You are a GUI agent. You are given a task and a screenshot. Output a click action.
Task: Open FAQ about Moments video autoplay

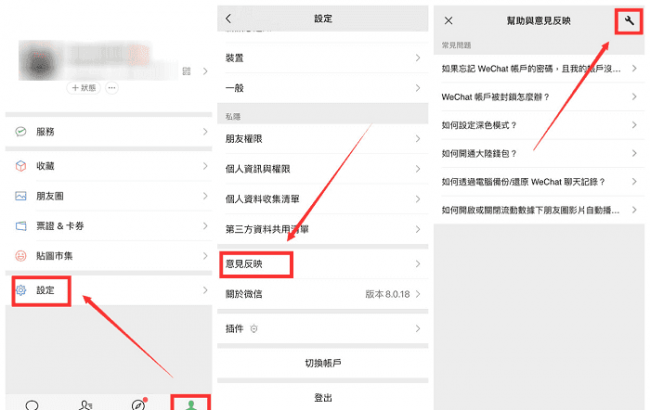(x=539, y=210)
